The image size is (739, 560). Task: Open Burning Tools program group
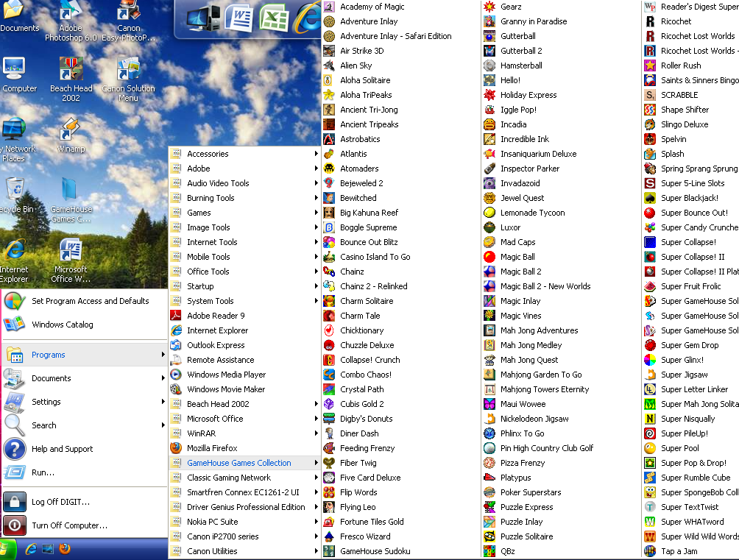point(244,198)
